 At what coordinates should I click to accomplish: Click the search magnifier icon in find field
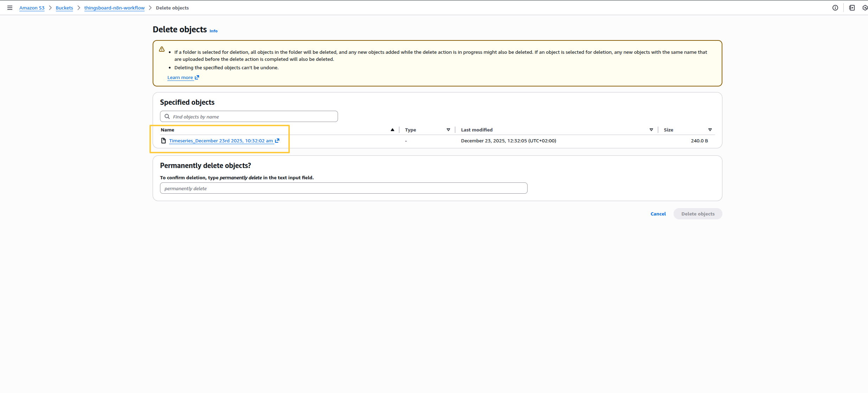tap(167, 117)
